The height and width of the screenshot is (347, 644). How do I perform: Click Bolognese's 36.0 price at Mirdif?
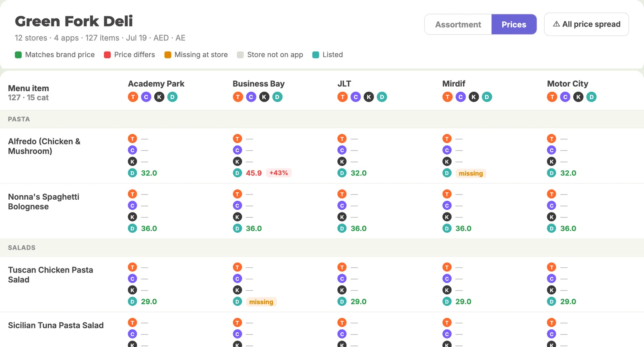pyautogui.click(x=463, y=229)
